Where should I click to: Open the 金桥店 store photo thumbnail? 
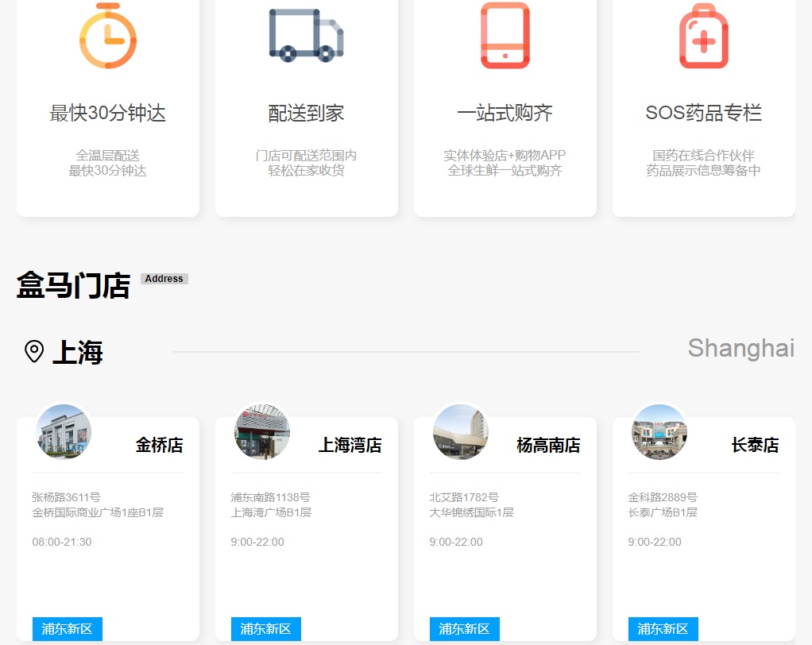point(64,431)
